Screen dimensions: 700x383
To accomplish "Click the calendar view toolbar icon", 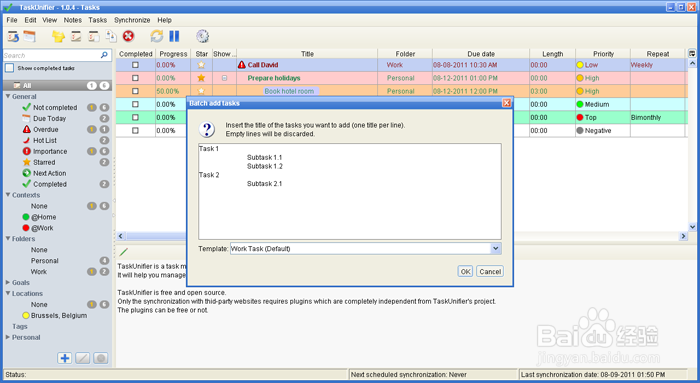I will pos(29,36).
